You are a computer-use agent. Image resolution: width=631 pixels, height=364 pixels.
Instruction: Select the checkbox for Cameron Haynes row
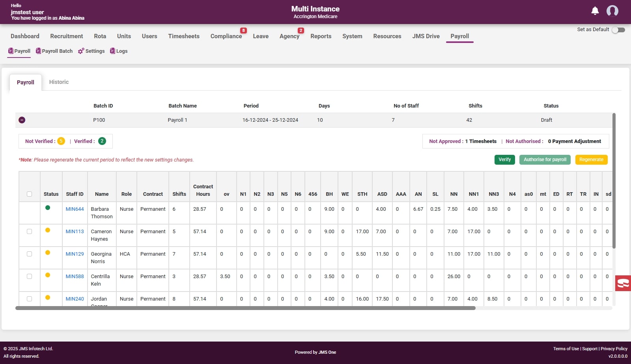(29, 232)
